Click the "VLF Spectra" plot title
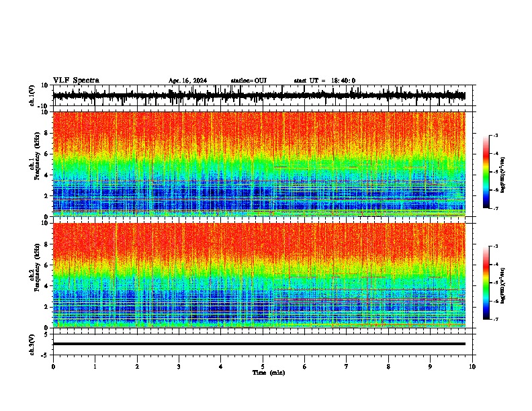The width and height of the screenshot is (532, 411). pos(76,81)
